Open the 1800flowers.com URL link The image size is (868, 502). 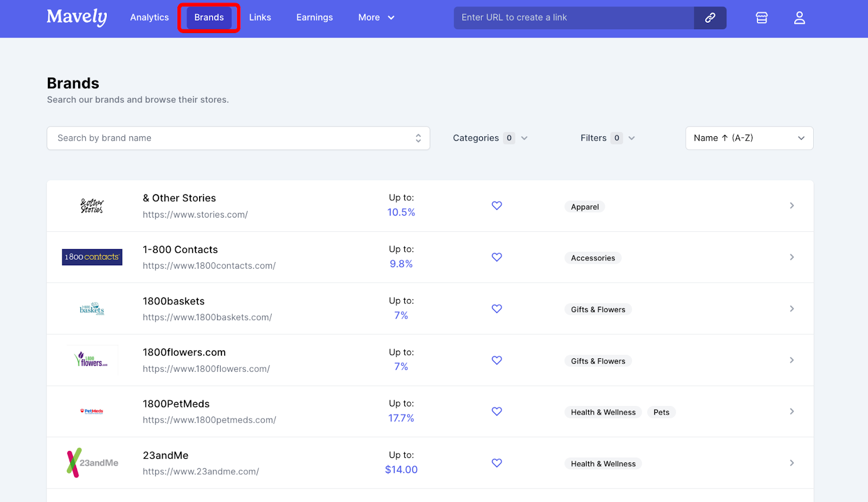point(206,369)
